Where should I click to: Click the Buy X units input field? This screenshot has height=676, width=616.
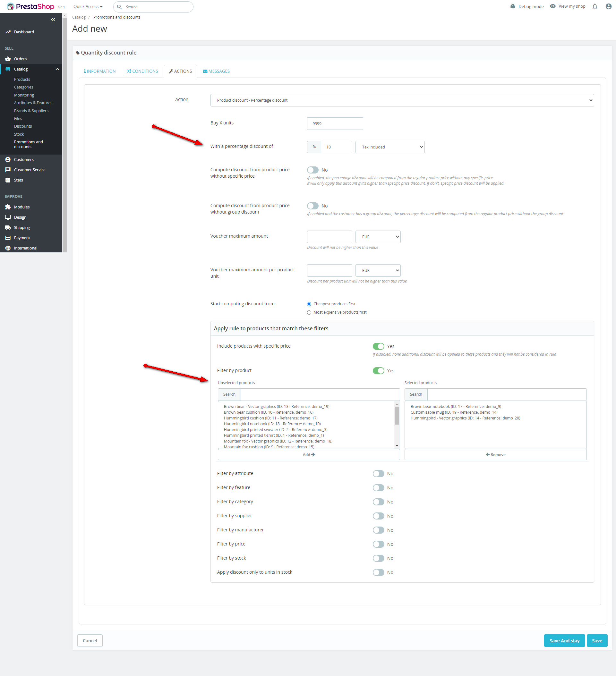(x=335, y=123)
